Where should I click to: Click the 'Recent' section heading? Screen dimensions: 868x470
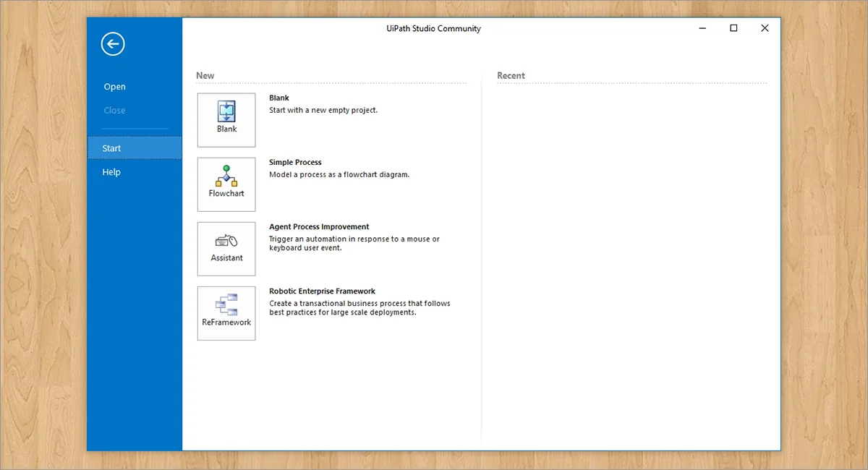coord(511,76)
